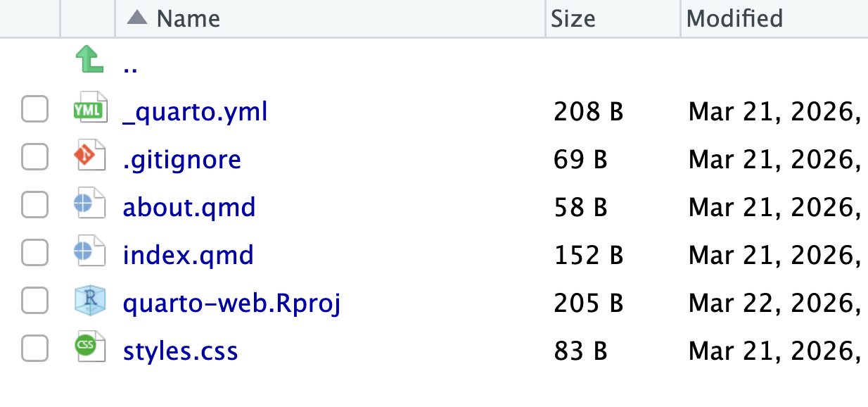Image resolution: width=868 pixels, height=407 pixels.
Task: Click the Quarto icon beside about.qmd
Action: point(89,206)
